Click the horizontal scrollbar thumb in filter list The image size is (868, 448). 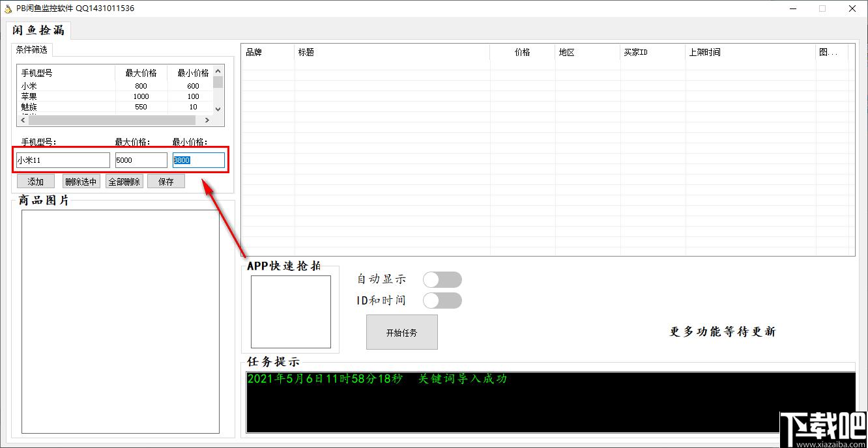click(x=111, y=120)
